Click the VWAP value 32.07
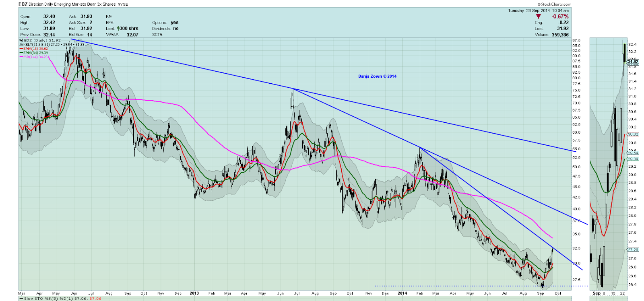Image resolution: width=644 pixels, height=301 pixels. (132, 35)
